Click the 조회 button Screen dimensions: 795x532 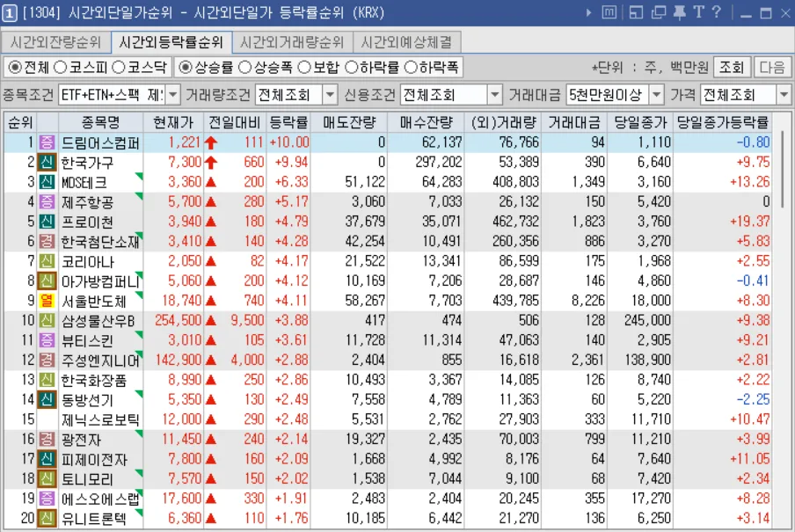click(732, 68)
